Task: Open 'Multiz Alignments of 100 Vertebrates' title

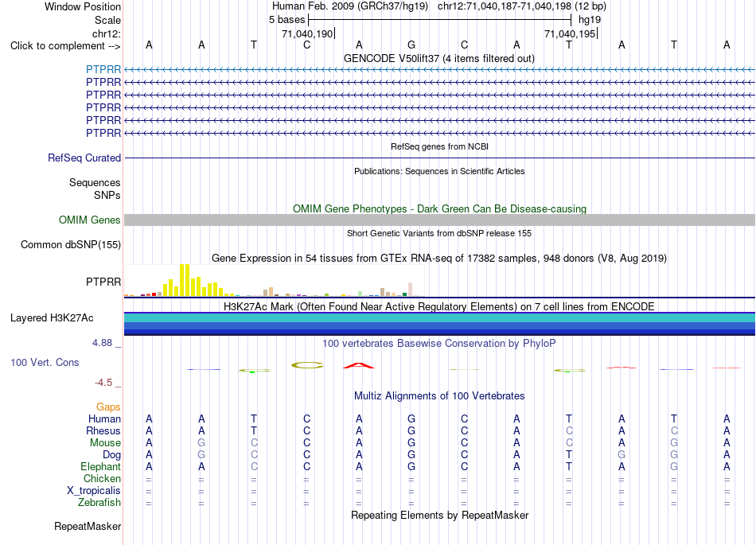Action: coord(439,395)
